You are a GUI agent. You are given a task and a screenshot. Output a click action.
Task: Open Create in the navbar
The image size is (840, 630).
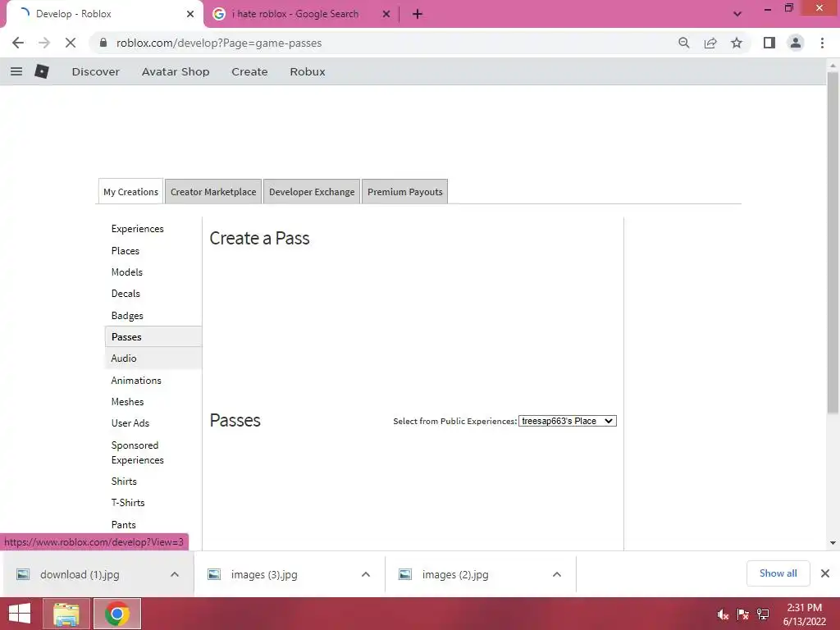click(x=249, y=71)
